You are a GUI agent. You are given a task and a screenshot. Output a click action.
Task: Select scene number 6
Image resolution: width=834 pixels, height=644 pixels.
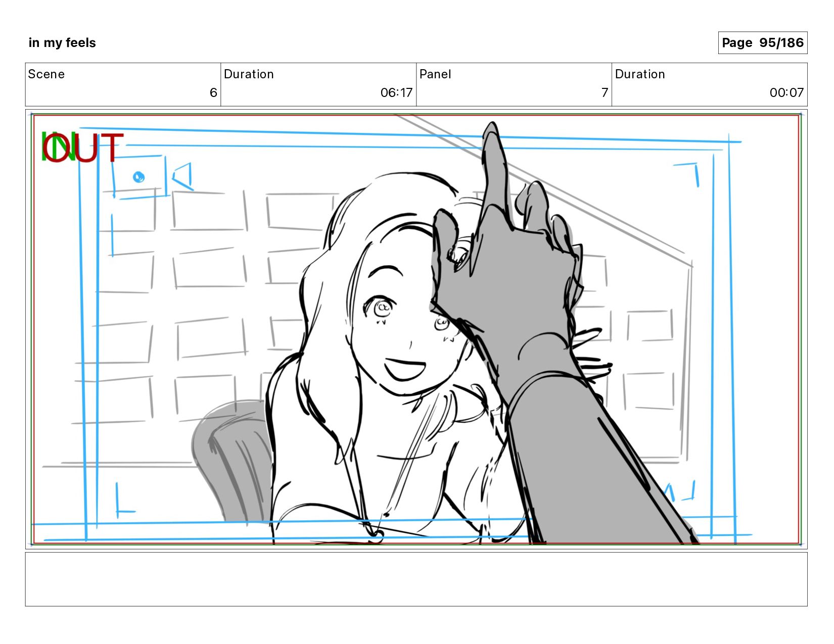click(213, 92)
